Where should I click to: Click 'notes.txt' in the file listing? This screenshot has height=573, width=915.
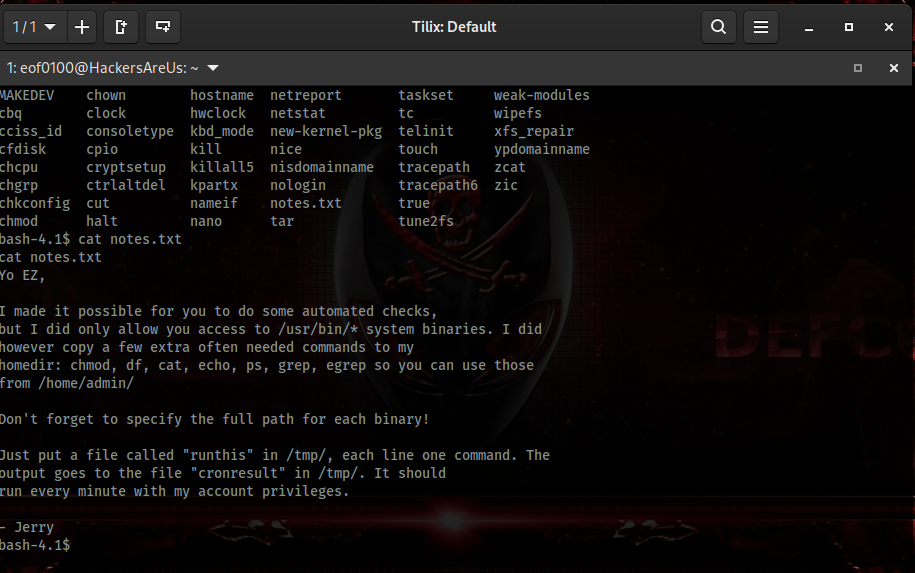click(305, 203)
